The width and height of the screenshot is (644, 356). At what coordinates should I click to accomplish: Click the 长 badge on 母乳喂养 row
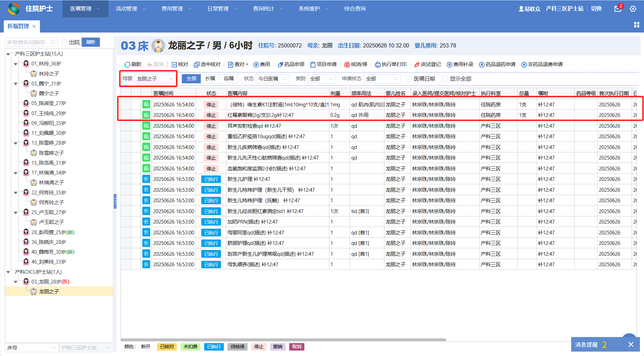[x=146, y=264]
